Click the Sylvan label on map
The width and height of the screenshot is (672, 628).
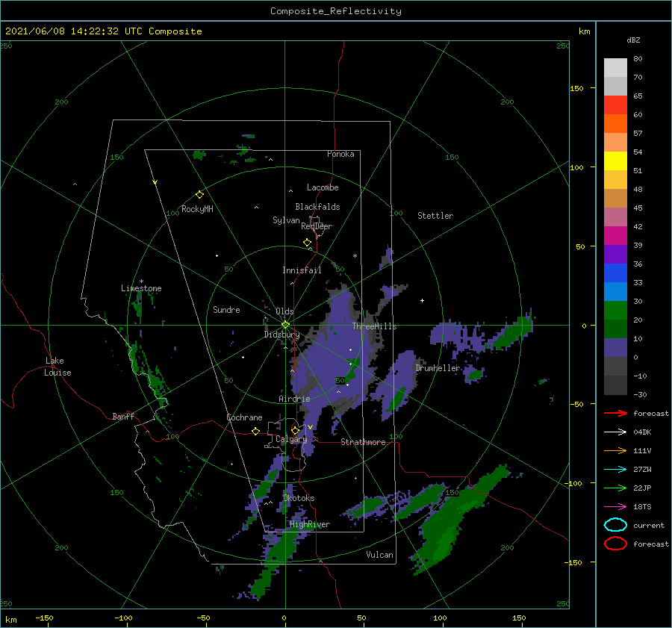click(286, 220)
